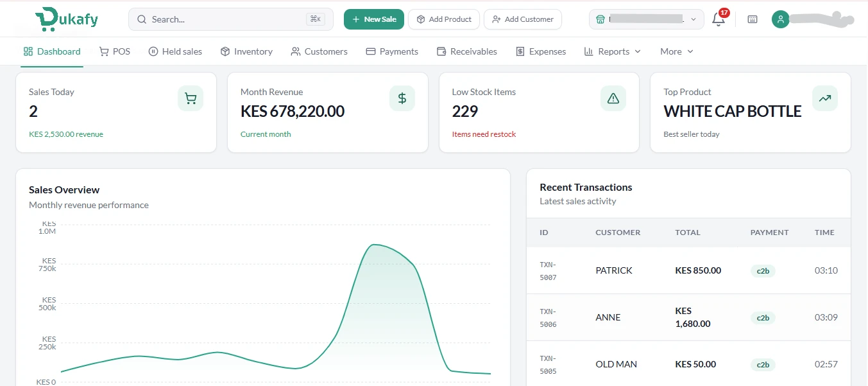Select customer PATRICK in transactions

614,270
